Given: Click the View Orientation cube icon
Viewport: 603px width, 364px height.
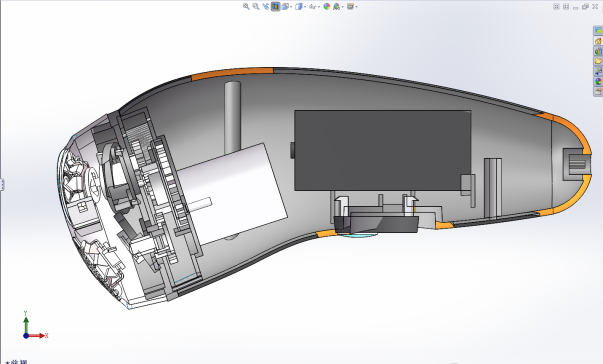Looking at the screenshot, I should point(285,7).
